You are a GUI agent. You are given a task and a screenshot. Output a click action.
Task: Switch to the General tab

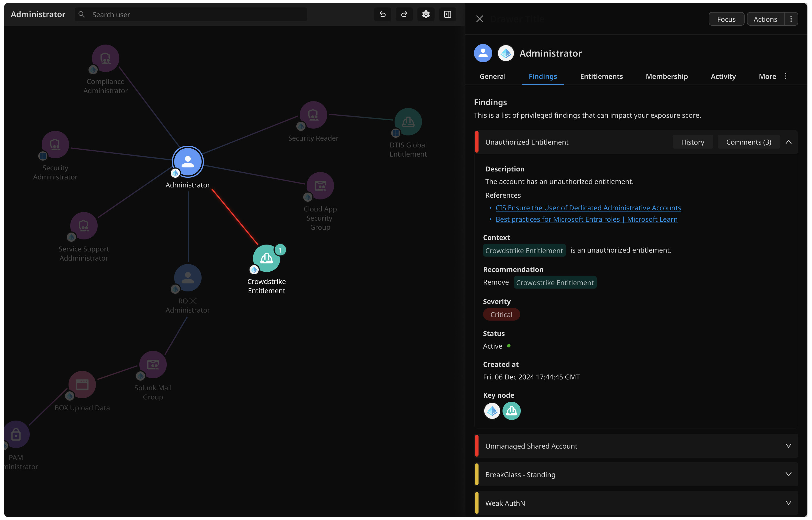492,76
